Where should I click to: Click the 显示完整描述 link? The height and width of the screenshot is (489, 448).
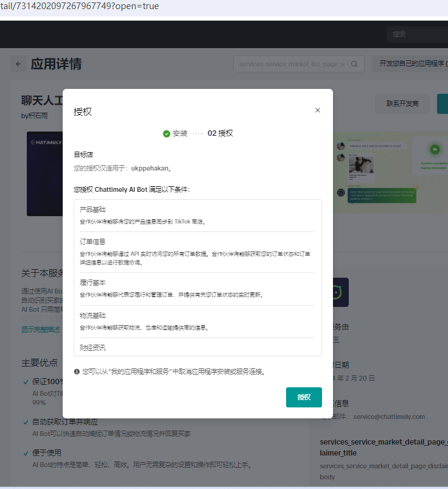[x=41, y=329]
